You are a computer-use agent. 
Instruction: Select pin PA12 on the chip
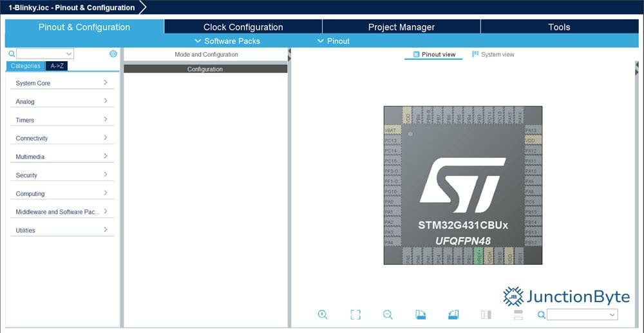533,151
